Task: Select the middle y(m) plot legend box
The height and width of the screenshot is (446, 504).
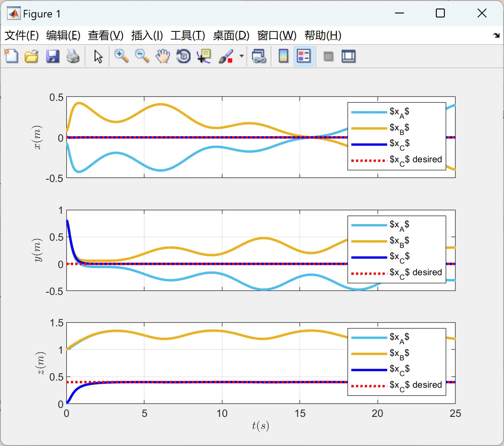Action: 397,249
